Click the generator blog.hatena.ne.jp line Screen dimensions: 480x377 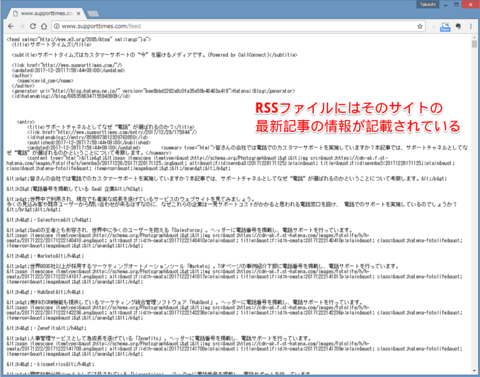(153, 91)
